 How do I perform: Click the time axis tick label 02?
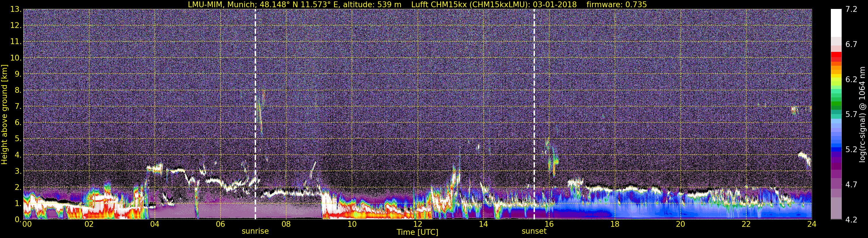(x=89, y=224)
